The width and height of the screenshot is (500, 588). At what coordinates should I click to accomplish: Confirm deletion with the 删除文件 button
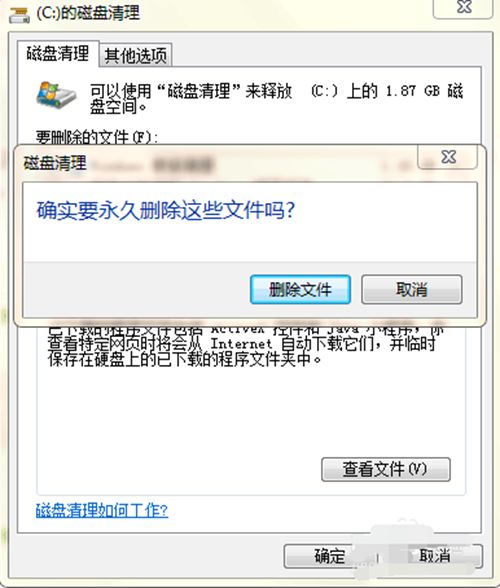tap(300, 289)
